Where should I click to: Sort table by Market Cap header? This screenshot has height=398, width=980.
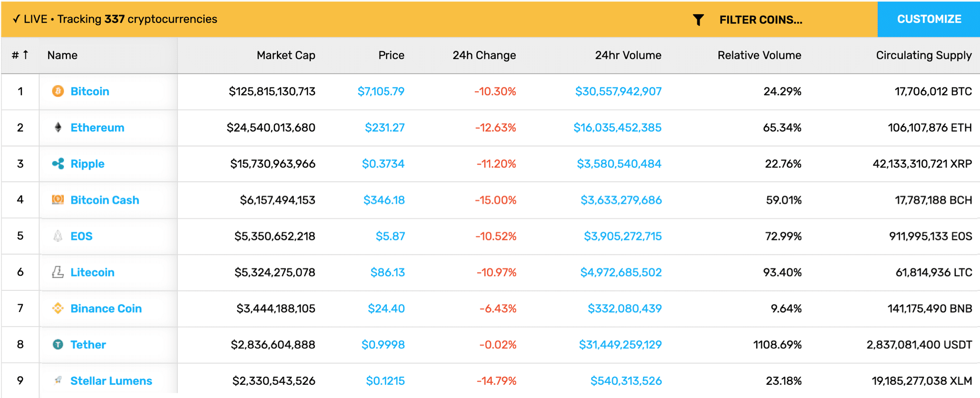(x=286, y=55)
